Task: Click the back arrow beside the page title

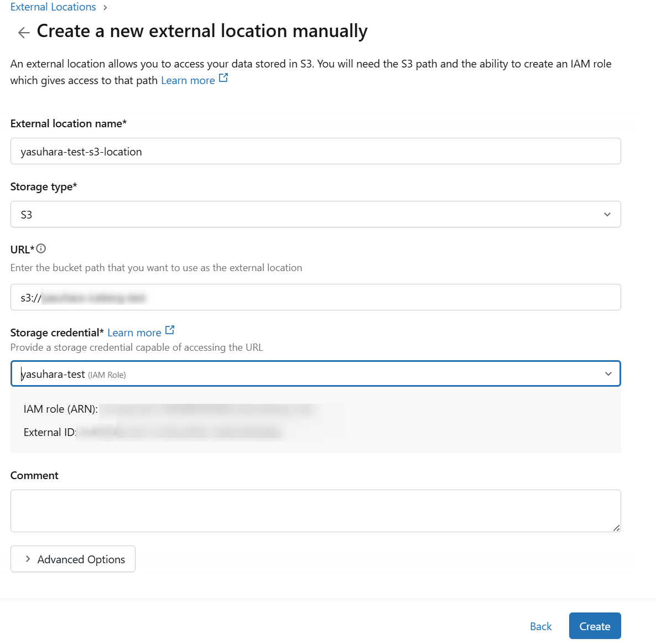Action: pyautogui.click(x=24, y=33)
